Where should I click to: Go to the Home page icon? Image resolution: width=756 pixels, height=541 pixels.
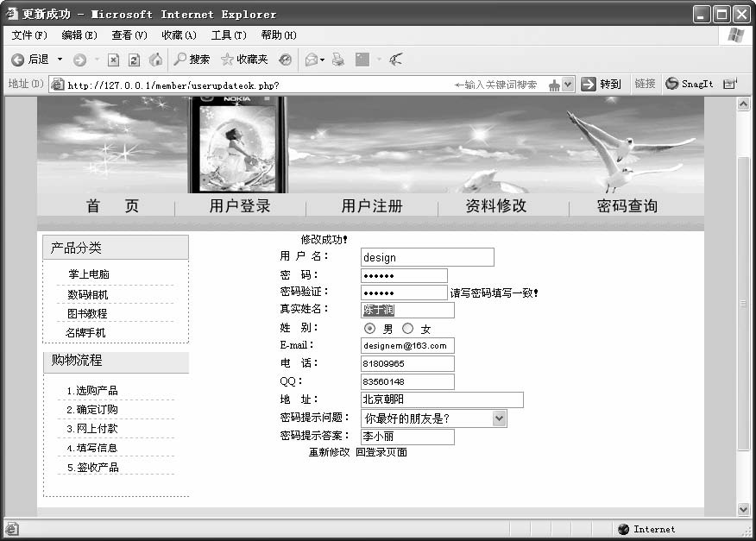tap(155, 60)
